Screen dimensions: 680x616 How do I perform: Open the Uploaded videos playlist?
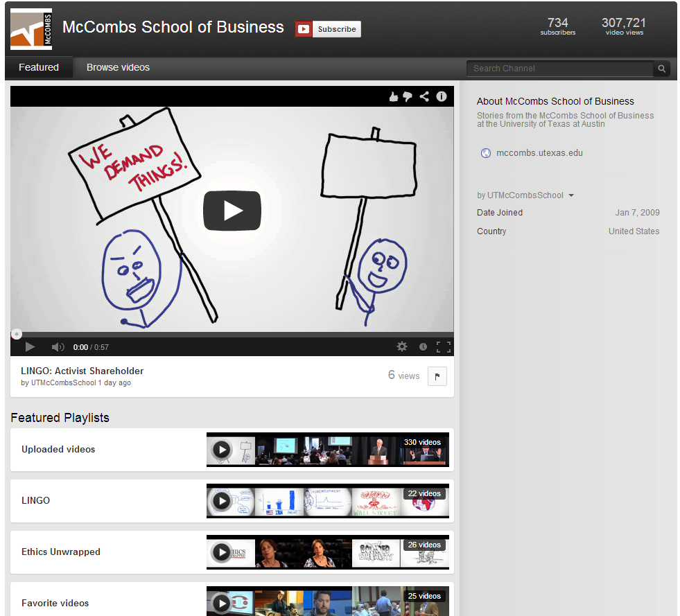point(58,449)
